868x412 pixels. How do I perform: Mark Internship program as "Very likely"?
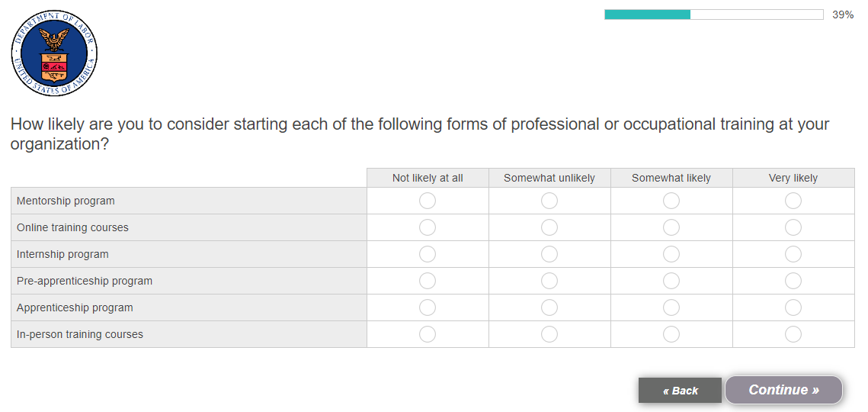click(x=793, y=254)
